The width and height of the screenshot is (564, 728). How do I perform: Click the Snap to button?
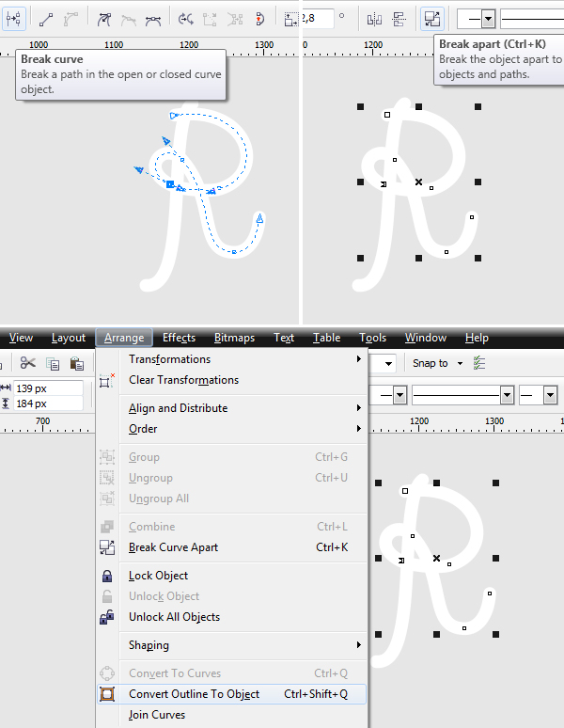coord(430,364)
